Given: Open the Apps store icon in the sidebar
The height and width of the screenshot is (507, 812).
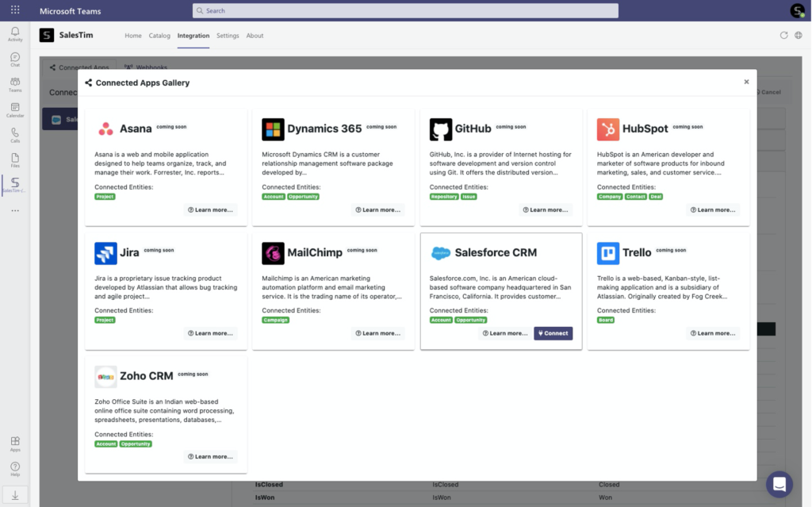Looking at the screenshot, I should (x=15, y=444).
